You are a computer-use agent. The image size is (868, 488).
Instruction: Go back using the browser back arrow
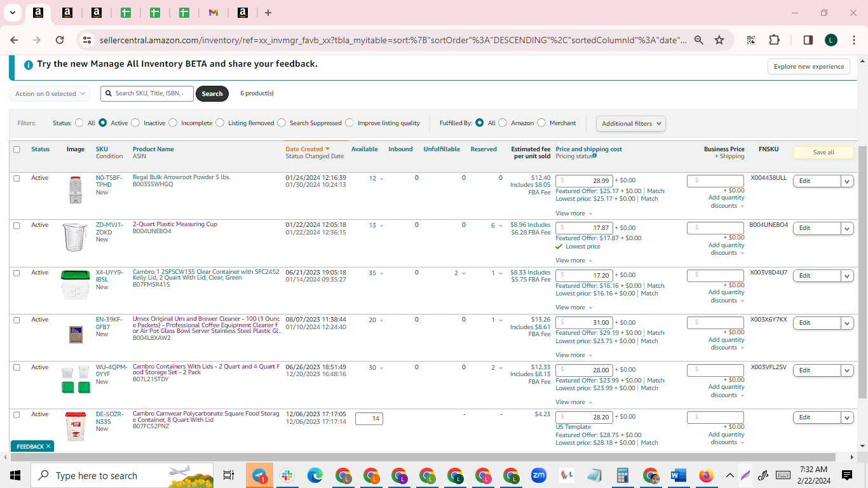(x=14, y=40)
